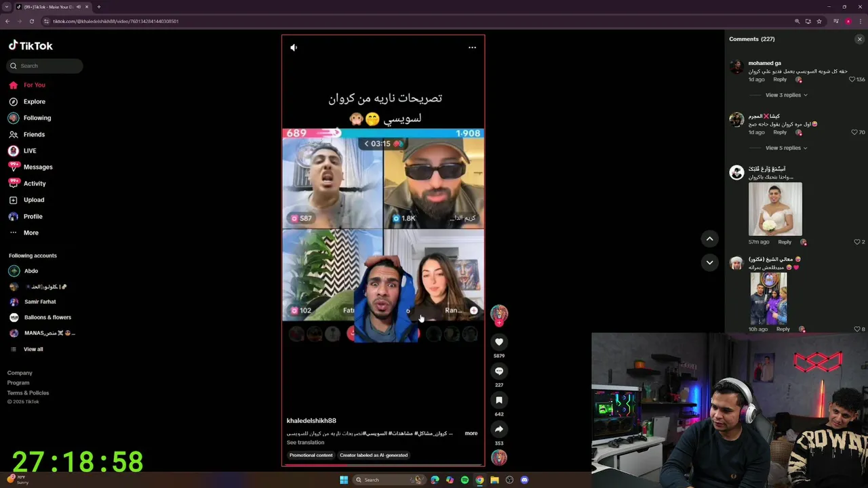Click the TikTok logo
This screenshot has height=488, width=868.
click(31, 45)
